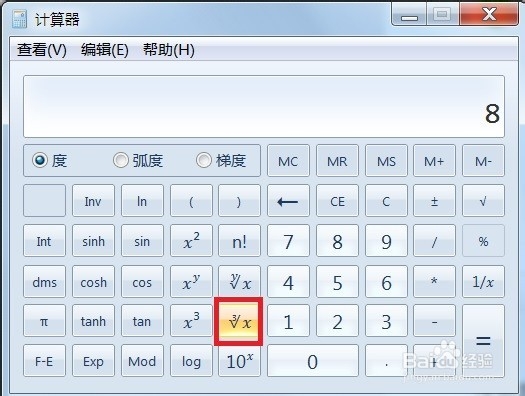Click the digit 6 key

point(386,282)
